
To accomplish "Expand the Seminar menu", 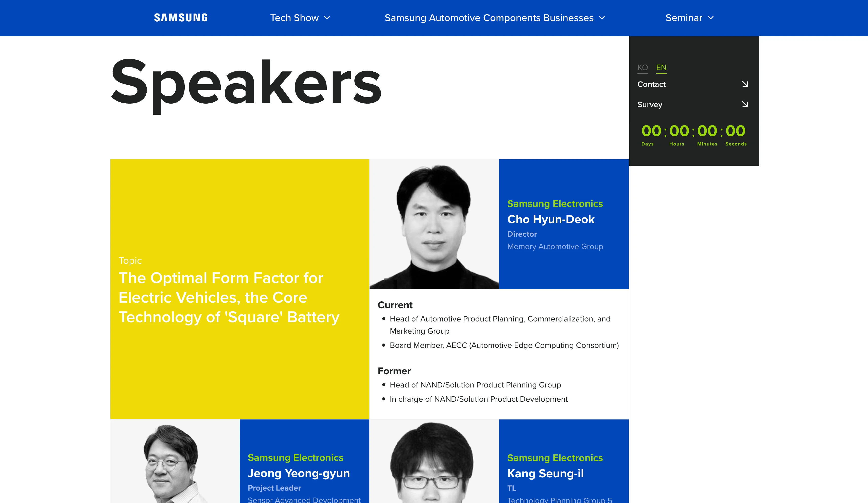I will click(684, 18).
